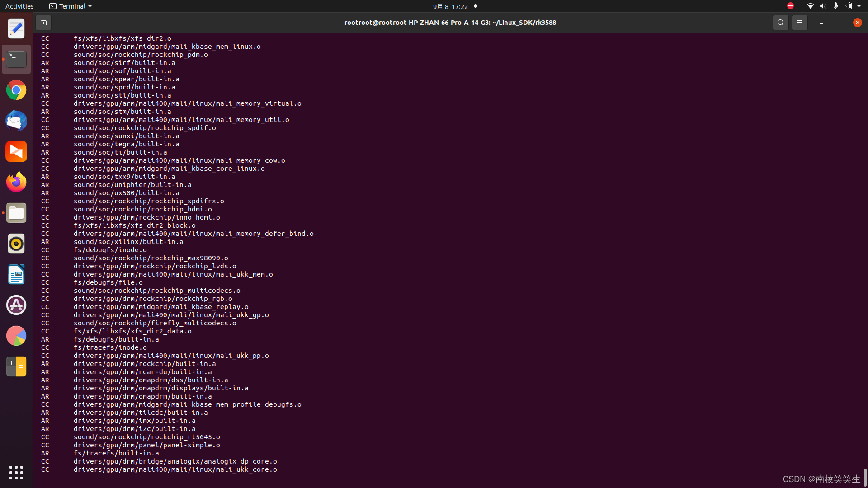
Task: Open a new terminal tab
Action: 43,23
